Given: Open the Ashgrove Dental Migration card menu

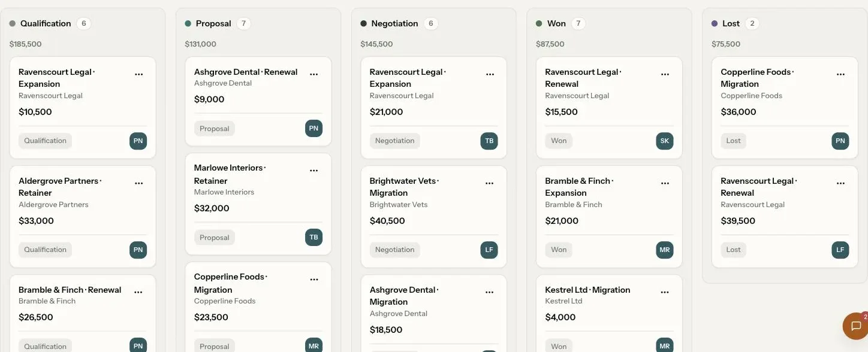Looking at the screenshot, I should (x=489, y=292).
